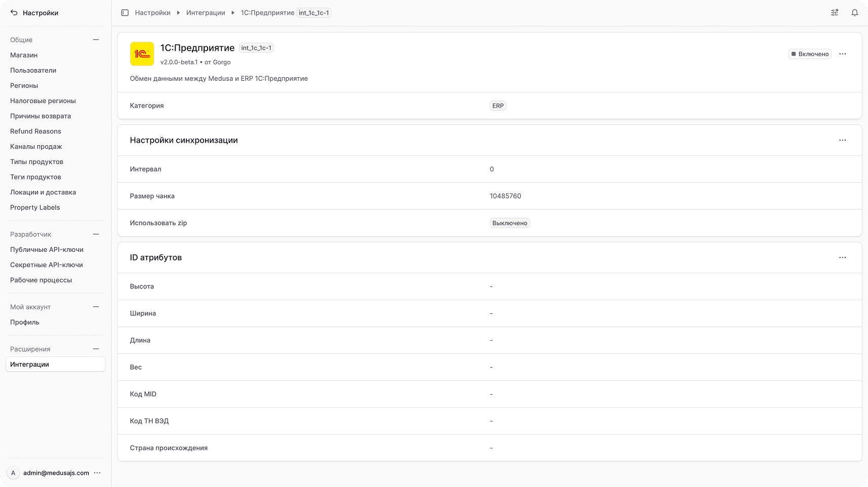868x487 pixels.
Task: Click the Использовать zip label
Action: click(x=158, y=223)
